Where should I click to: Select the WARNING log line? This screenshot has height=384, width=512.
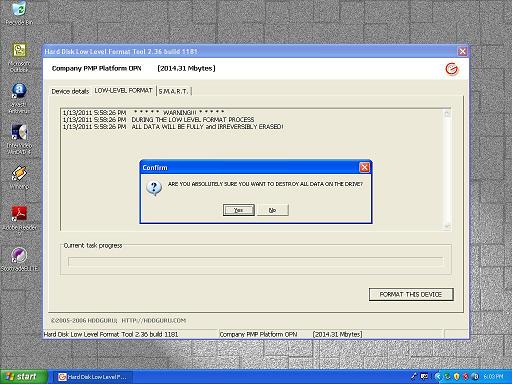(x=144, y=112)
